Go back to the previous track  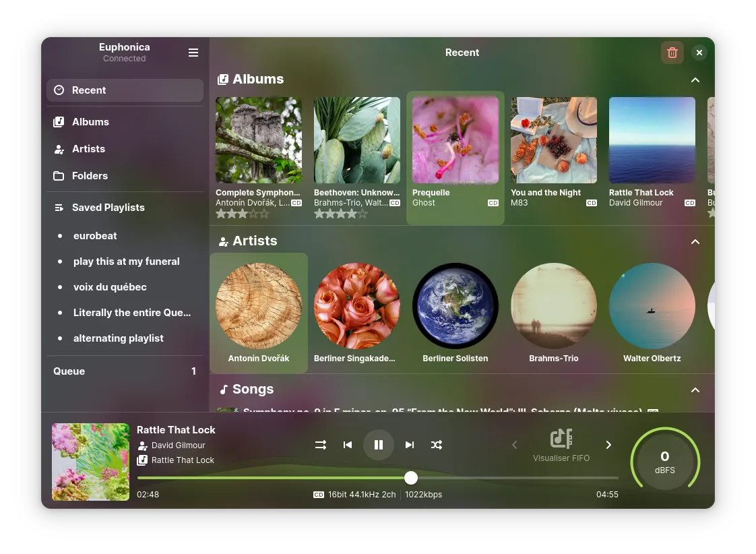coord(348,445)
